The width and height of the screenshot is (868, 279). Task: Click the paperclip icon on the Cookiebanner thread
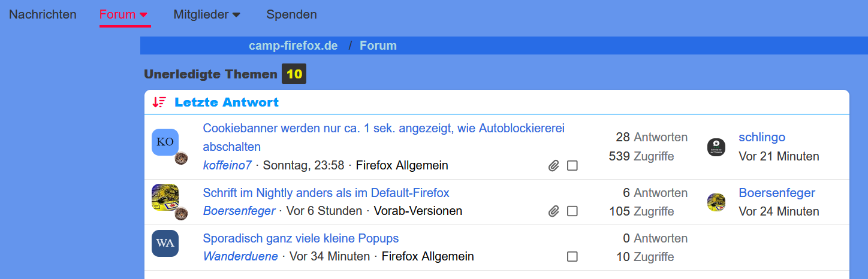click(x=554, y=166)
